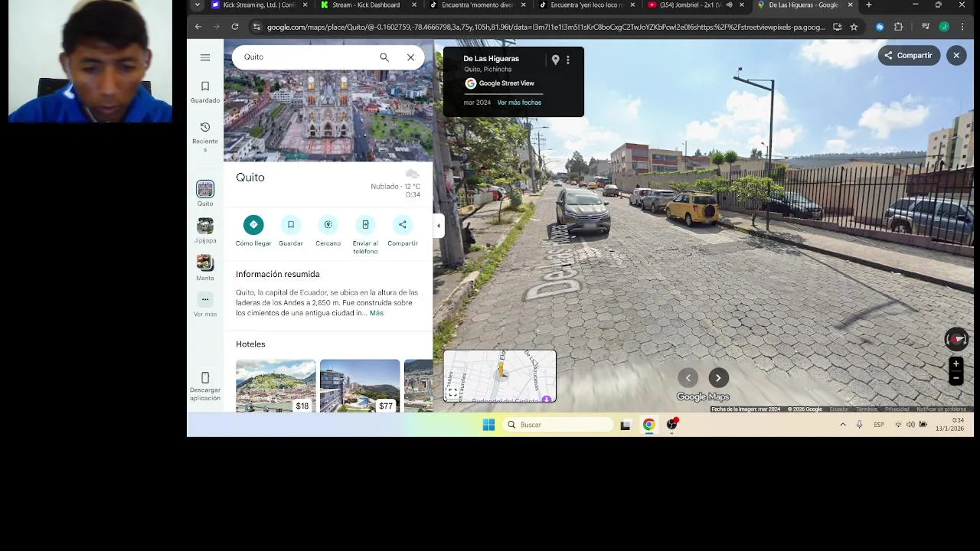The image size is (980, 551).
Task: Click the location pin icon in Street View card
Action: (x=556, y=60)
